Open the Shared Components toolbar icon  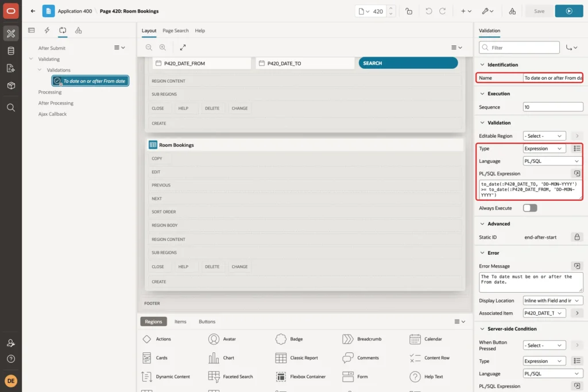512,11
